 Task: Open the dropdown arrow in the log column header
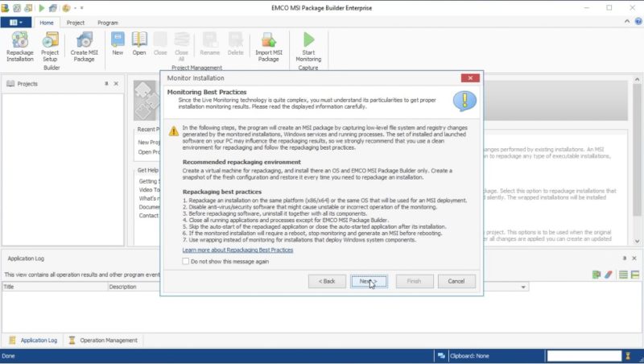coord(523,287)
